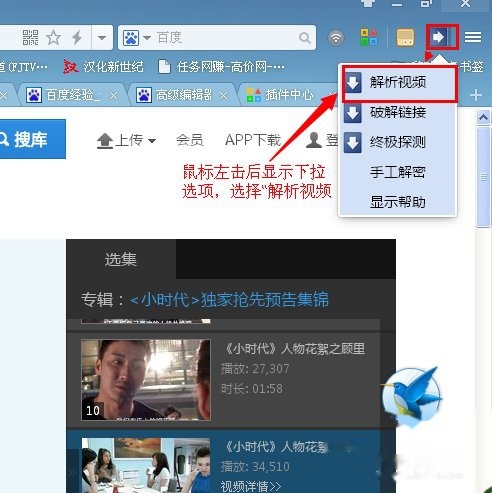Click the blue bird floating widget
This screenshot has height=493, width=492.
412,397
